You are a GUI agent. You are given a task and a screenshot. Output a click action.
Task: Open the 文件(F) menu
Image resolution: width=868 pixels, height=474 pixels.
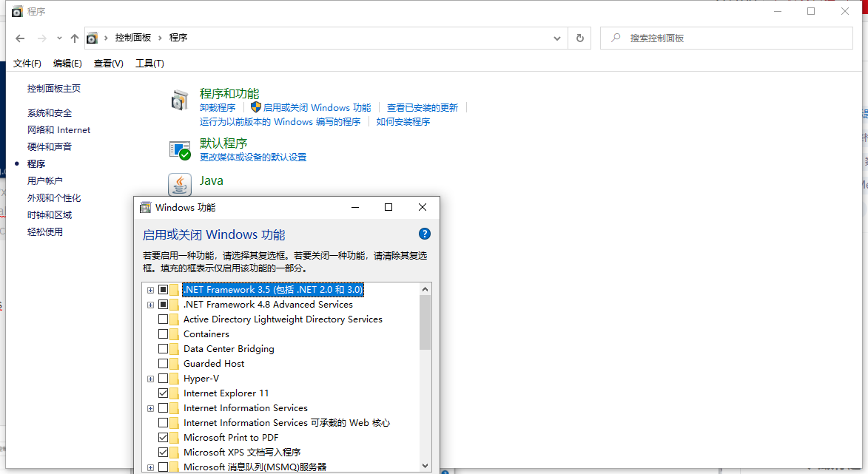pyautogui.click(x=27, y=64)
